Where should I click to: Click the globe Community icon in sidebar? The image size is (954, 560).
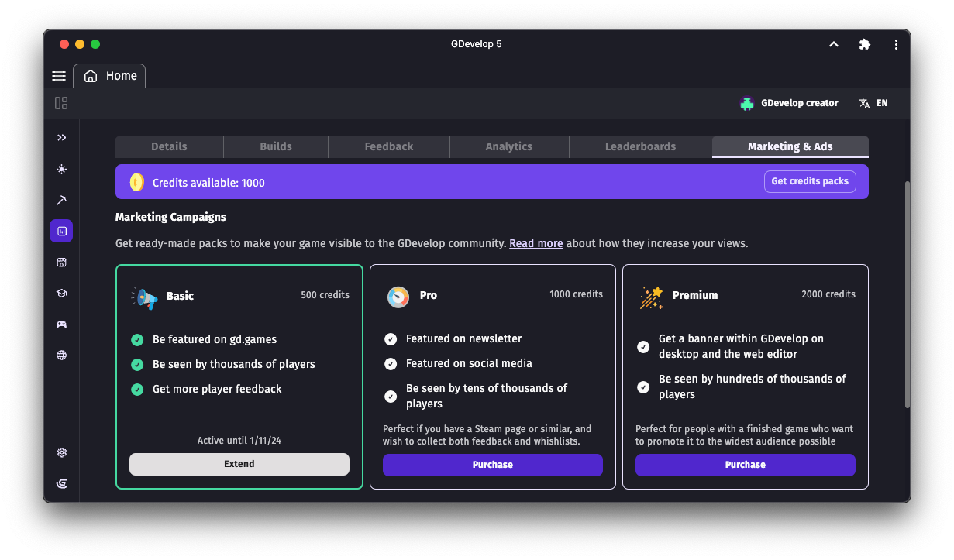tap(62, 356)
